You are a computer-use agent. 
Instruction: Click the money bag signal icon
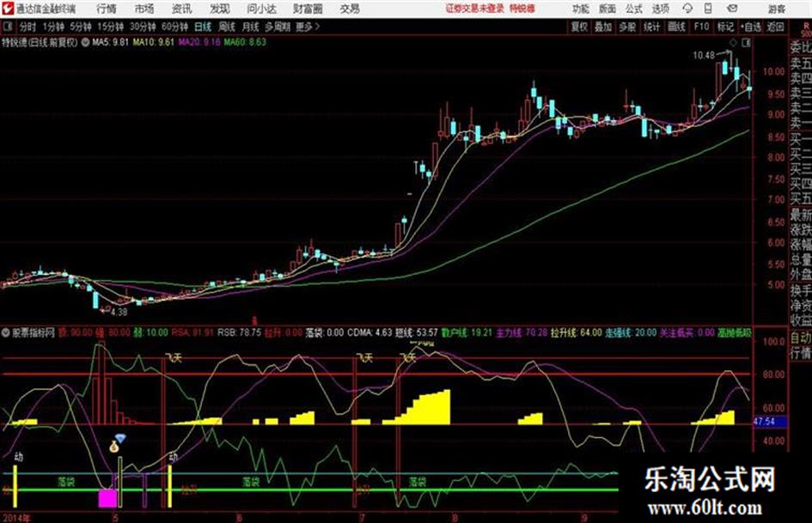pyautogui.click(x=114, y=447)
